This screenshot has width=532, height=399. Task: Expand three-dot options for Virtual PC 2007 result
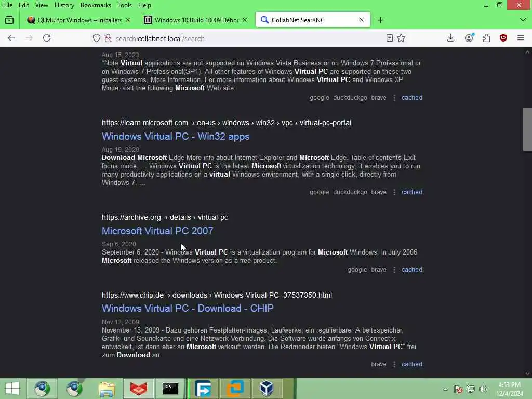(x=394, y=270)
